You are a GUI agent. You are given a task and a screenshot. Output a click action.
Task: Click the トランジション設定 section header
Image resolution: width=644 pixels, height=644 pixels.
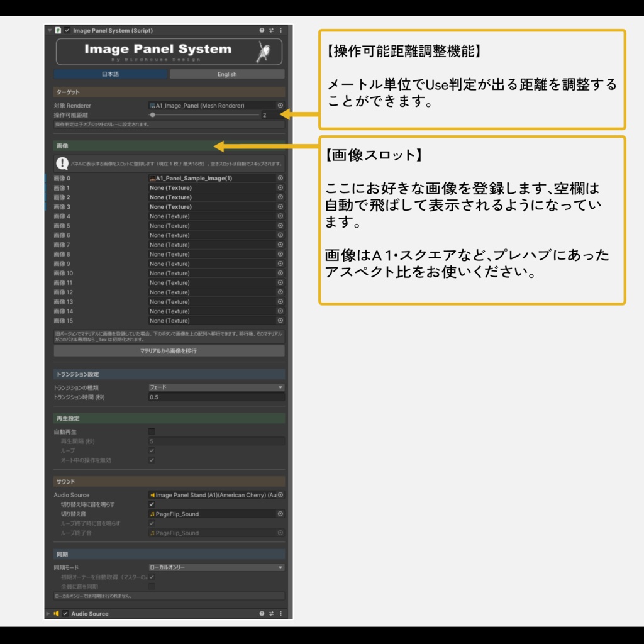169,374
